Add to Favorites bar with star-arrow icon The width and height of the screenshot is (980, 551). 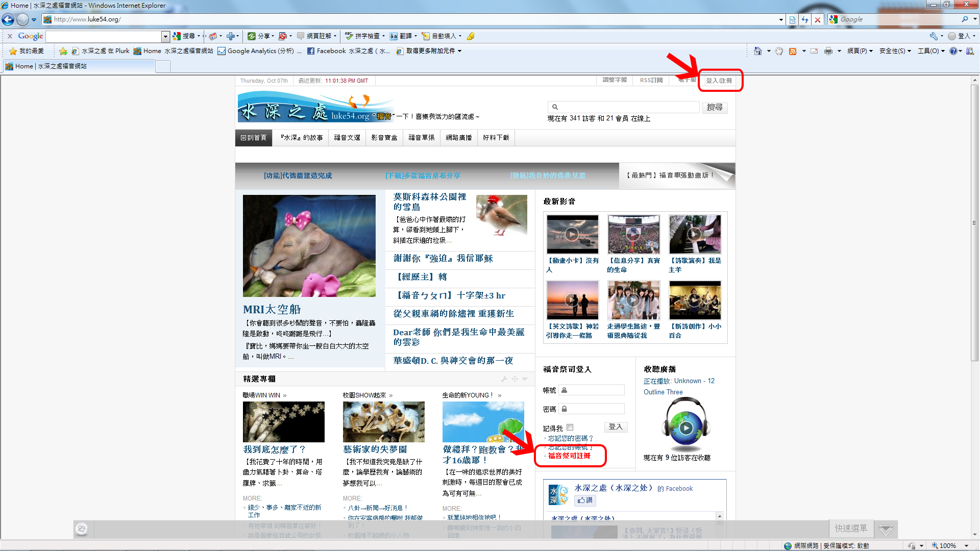coord(63,51)
